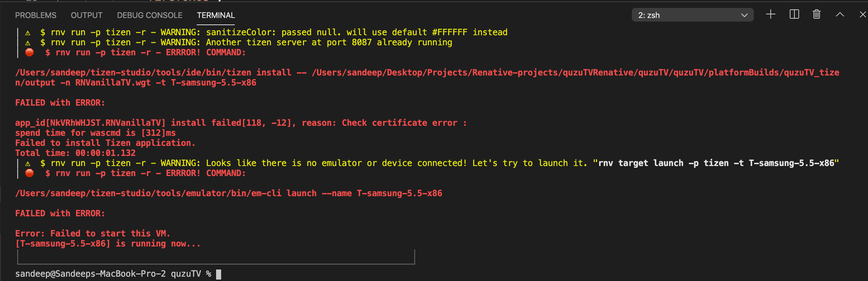
Task: Kill the terminal with the trash icon
Action: (816, 14)
